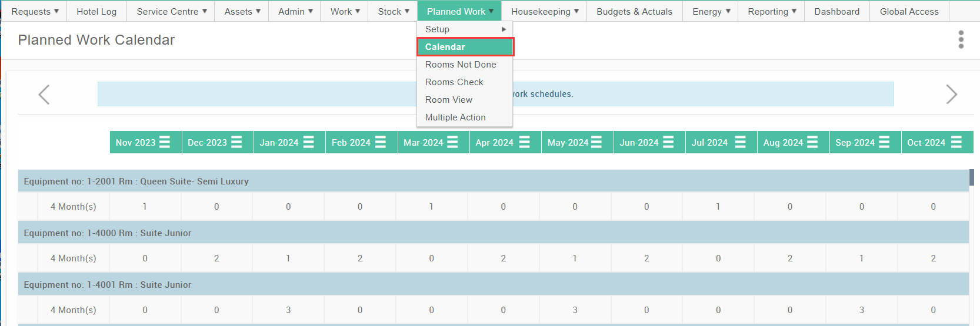Expand the Admin menu
Viewport: 980px width, 326px height.
pyautogui.click(x=295, y=11)
